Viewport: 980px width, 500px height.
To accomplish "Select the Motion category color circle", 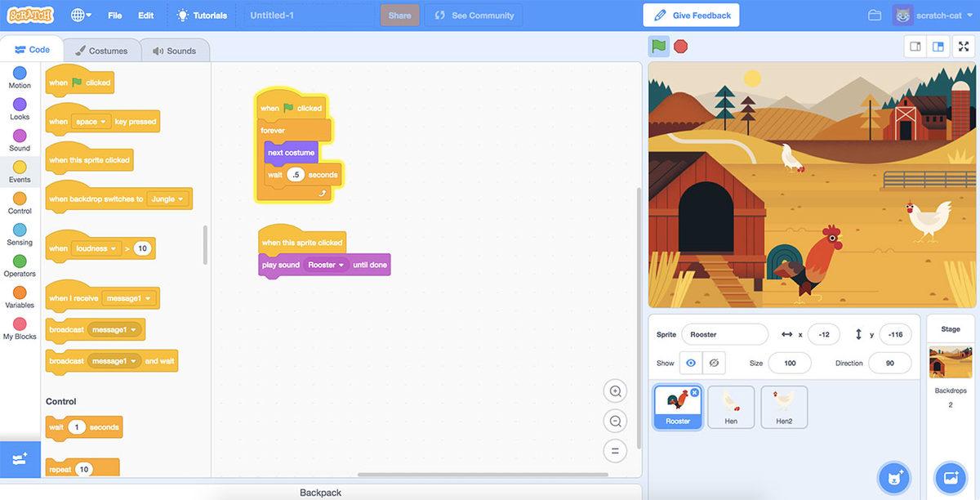I will (x=20, y=74).
